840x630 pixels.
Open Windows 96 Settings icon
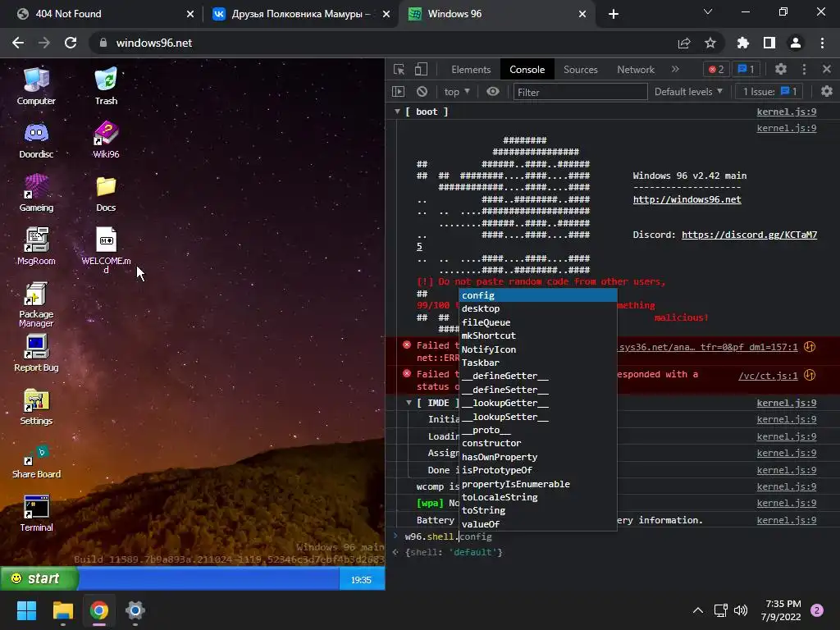pyautogui.click(x=36, y=406)
